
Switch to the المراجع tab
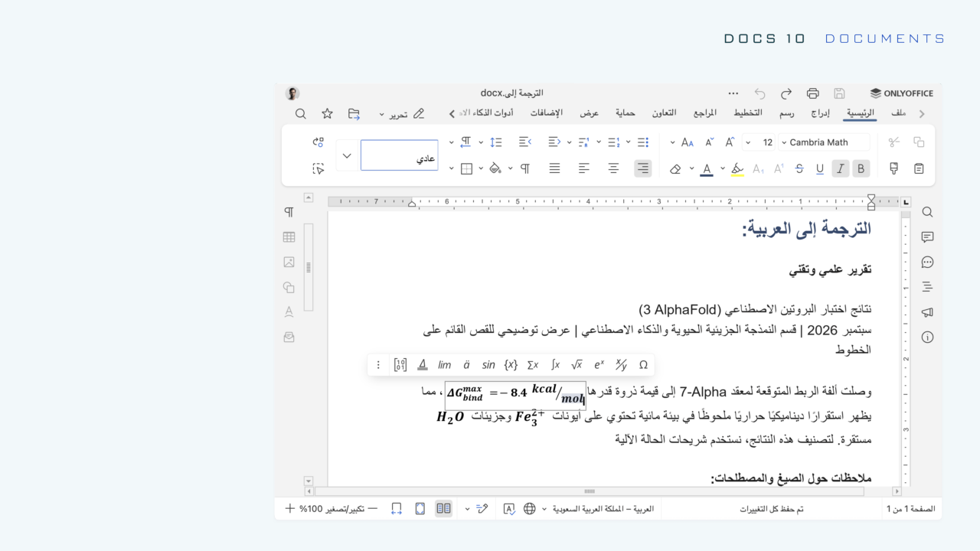tap(705, 113)
